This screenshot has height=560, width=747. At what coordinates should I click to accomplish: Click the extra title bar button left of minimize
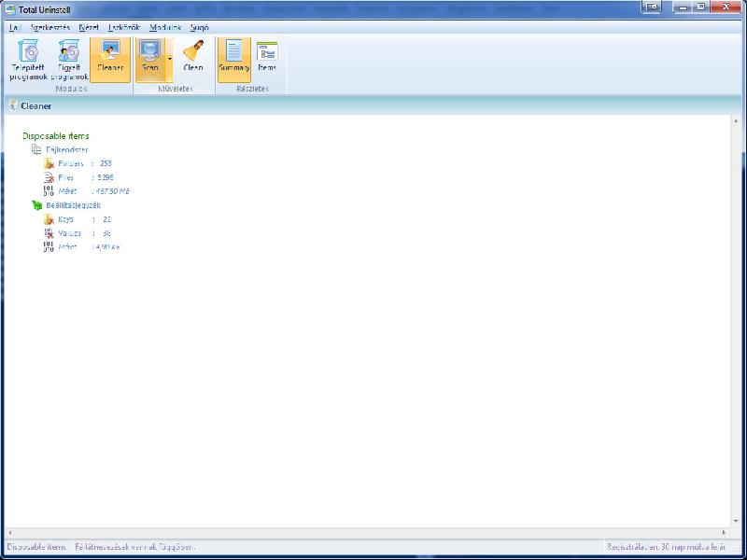coord(651,7)
